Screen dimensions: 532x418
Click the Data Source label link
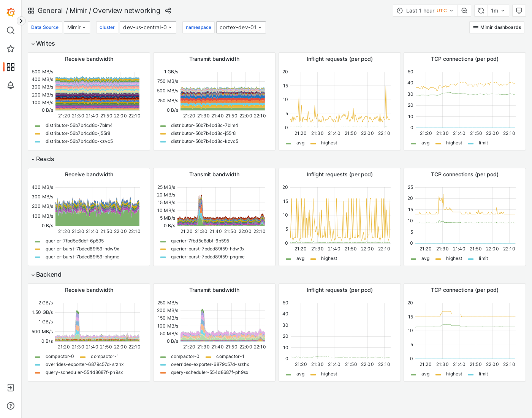click(45, 27)
